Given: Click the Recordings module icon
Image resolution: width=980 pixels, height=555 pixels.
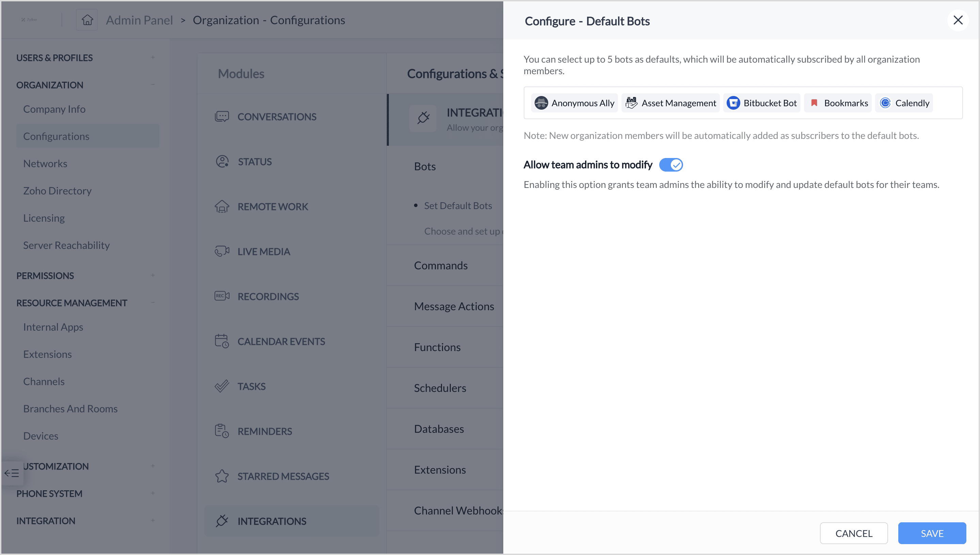Looking at the screenshot, I should click(222, 296).
